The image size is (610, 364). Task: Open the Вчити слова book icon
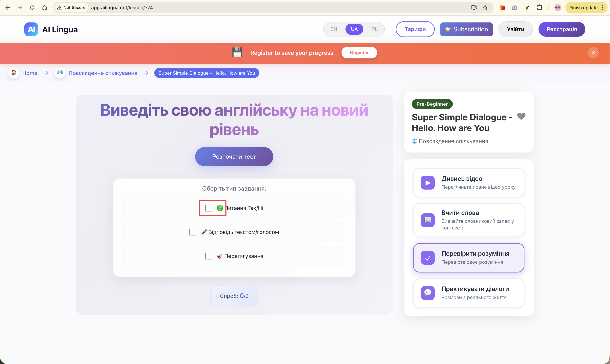427,220
